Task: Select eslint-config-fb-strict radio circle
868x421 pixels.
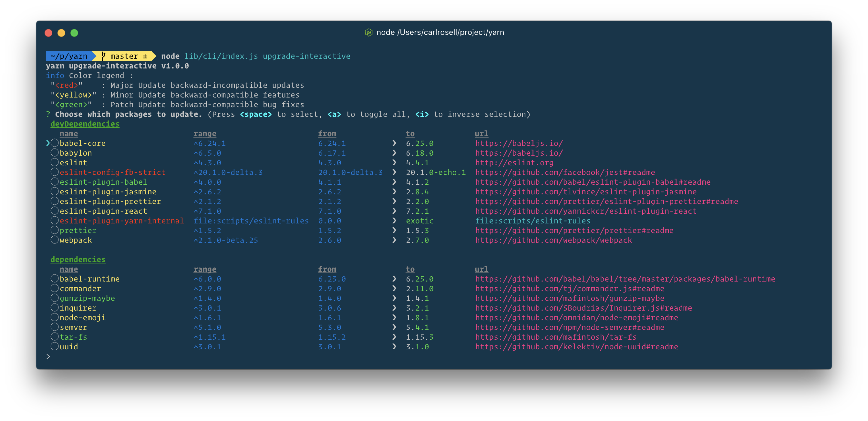Action: click(55, 172)
